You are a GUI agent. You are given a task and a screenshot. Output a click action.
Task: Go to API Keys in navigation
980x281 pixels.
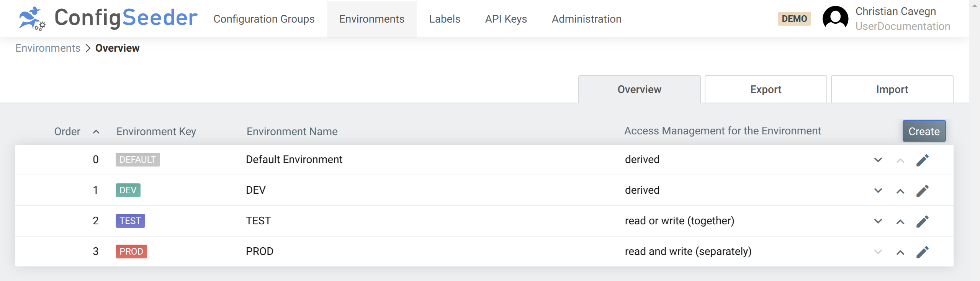coord(506,19)
